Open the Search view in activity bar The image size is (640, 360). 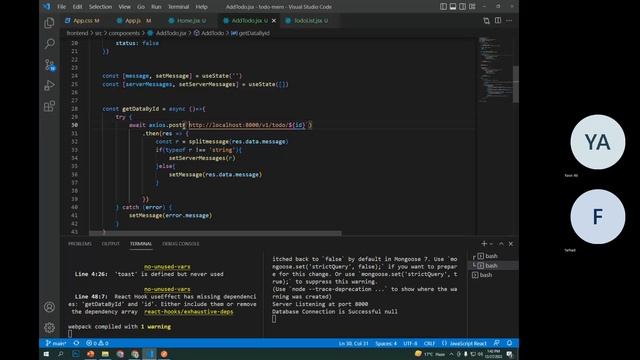click(49, 44)
